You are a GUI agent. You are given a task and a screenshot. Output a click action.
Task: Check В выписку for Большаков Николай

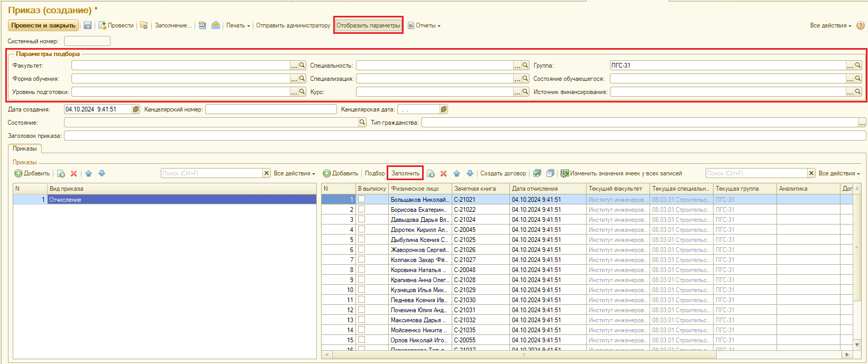(361, 199)
